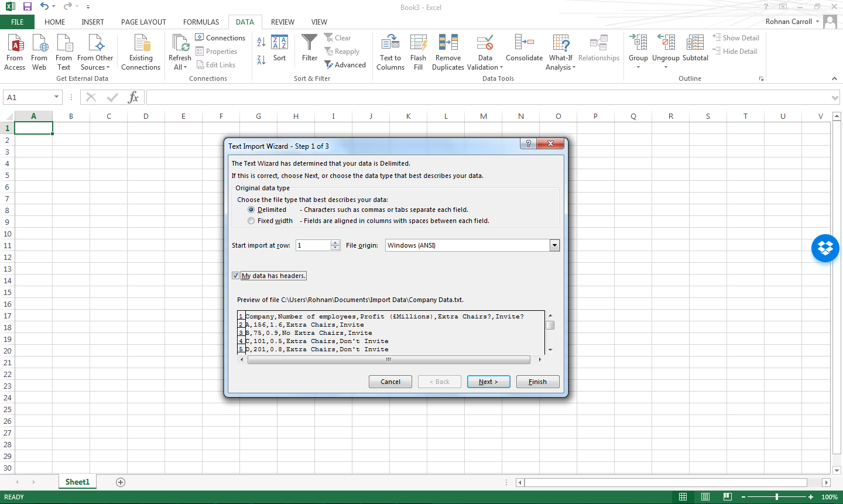843x504 pixels.
Task: Open the Name Box dropdown arrow
Action: click(57, 97)
